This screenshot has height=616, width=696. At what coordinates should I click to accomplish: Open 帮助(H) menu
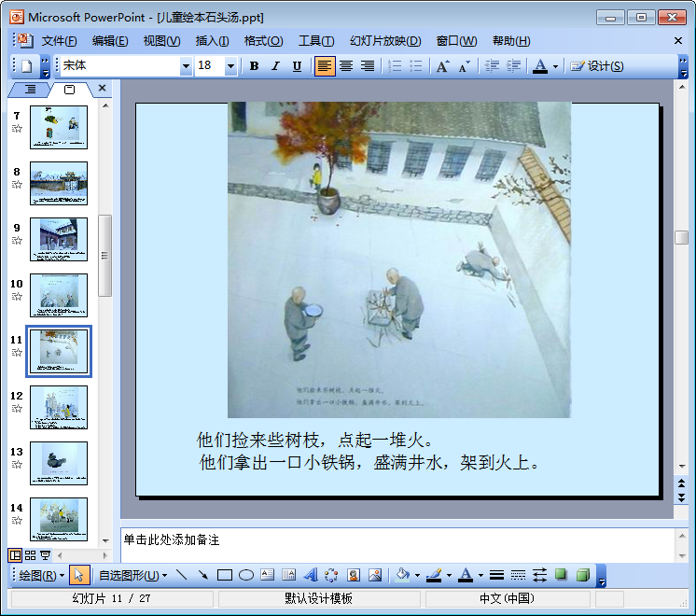(x=511, y=41)
